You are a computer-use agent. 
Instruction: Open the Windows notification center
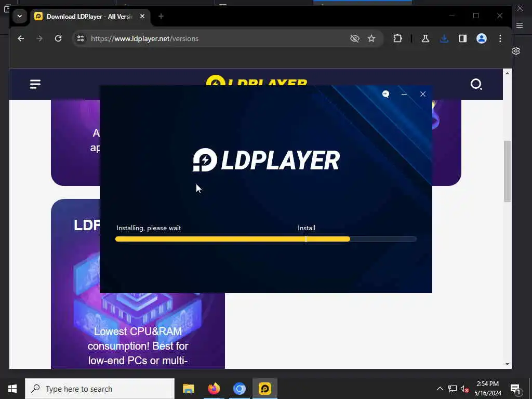516,389
